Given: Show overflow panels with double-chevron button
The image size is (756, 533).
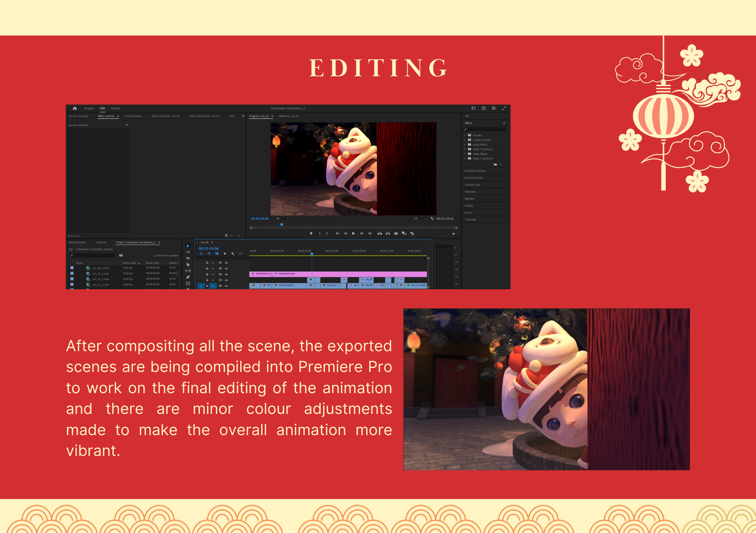Looking at the screenshot, I should (x=243, y=116).
